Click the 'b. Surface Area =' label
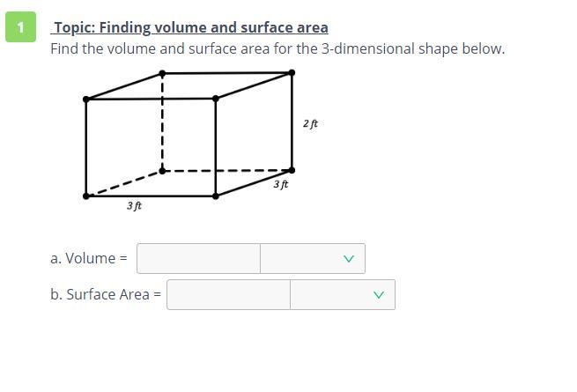This screenshot has width=577, height=392. [x=106, y=294]
